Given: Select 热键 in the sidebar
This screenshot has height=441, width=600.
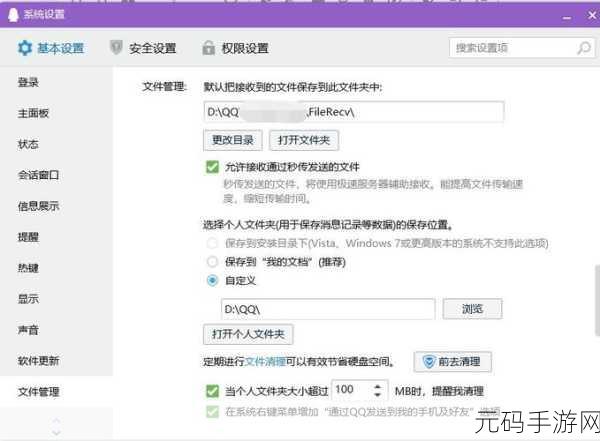Looking at the screenshot, I should 28,268.
